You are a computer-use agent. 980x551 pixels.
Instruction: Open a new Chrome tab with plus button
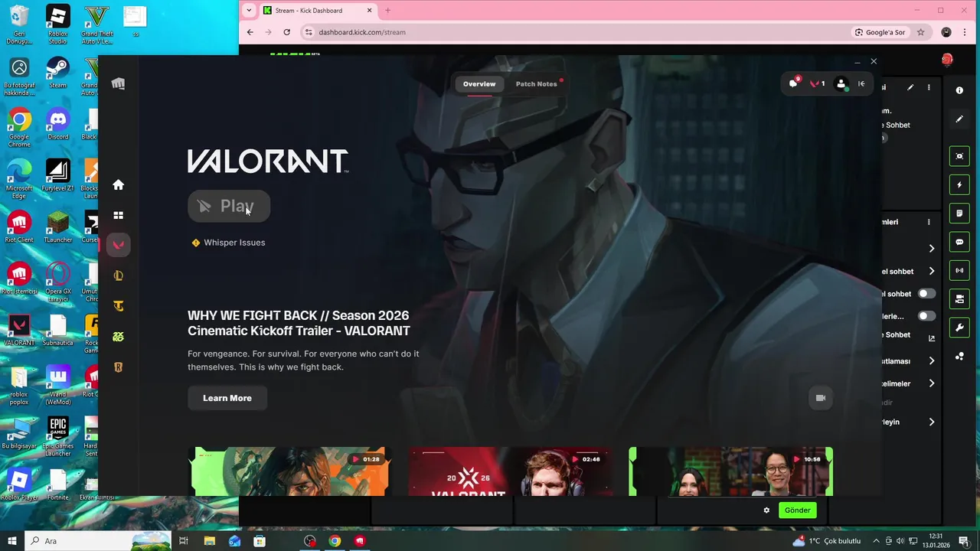387,11
